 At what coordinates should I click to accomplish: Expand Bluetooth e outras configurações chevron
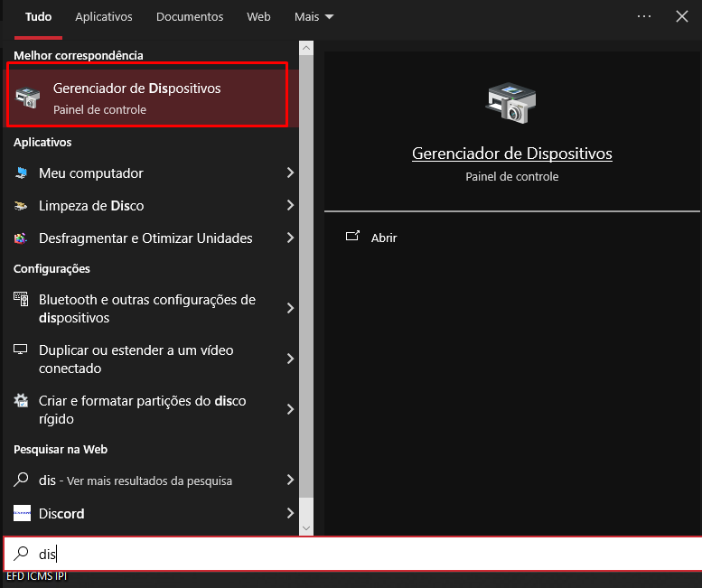click(x=290, y=308)
